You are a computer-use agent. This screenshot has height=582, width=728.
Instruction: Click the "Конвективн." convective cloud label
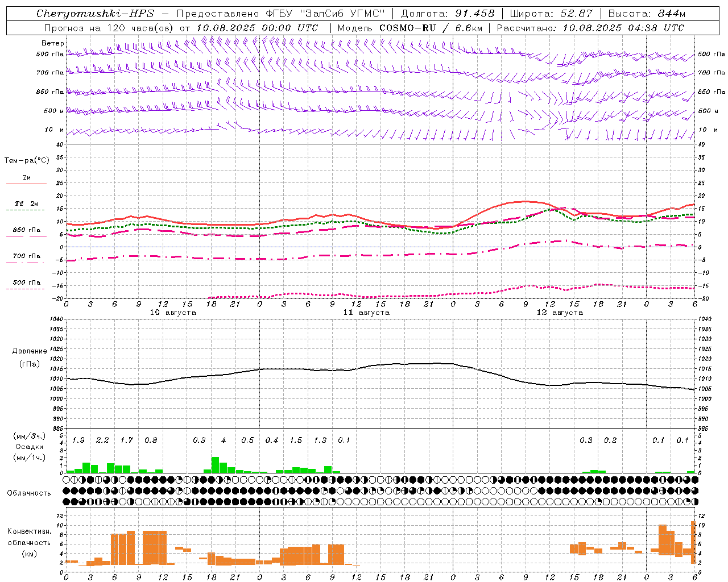pyautogui.click(x=29, y=531)
